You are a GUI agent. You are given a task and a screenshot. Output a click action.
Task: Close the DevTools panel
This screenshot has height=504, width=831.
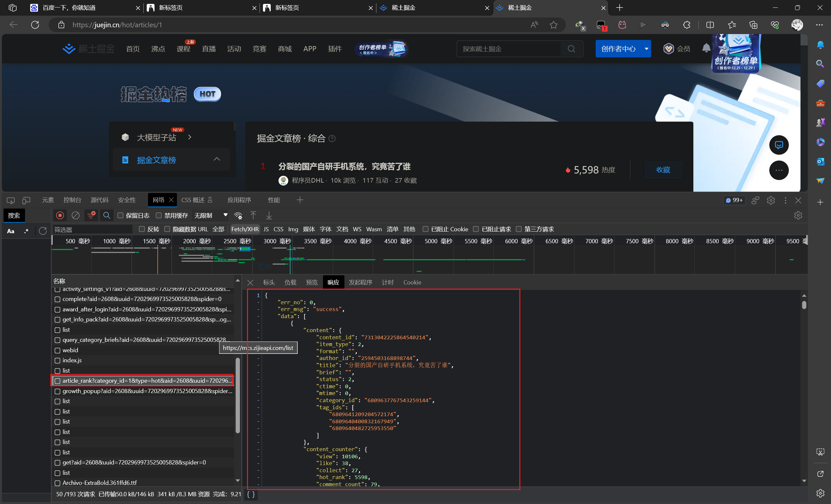pyautogui.click(x=798, y=200)
